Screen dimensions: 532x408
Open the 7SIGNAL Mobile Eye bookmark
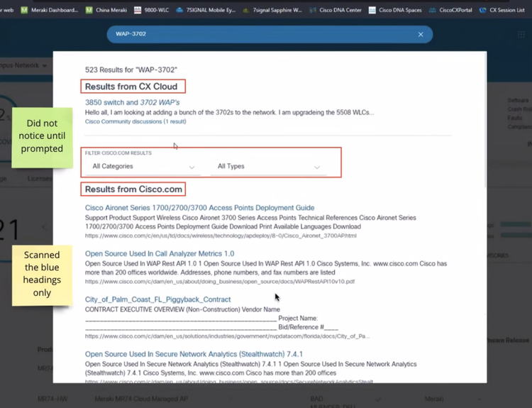[206, 10]
